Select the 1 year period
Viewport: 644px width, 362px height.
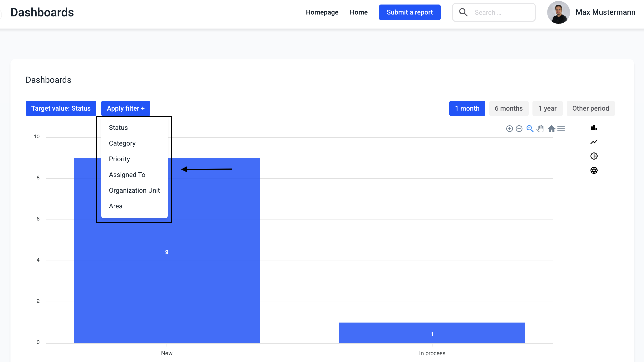(547, 108)
